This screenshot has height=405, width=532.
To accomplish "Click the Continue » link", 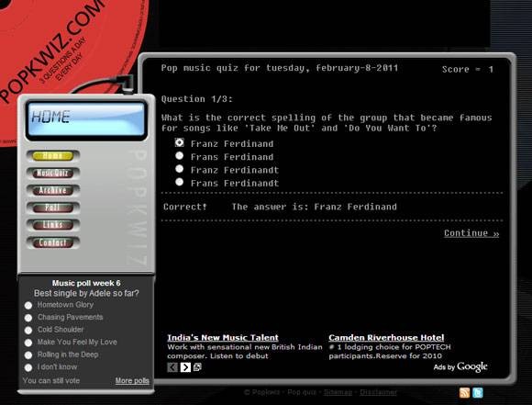I will (471, 233).
